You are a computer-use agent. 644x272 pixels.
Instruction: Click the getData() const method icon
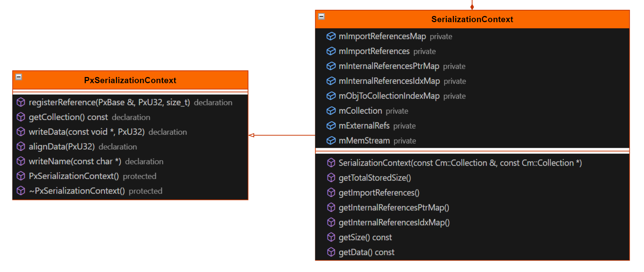[331, 252]
